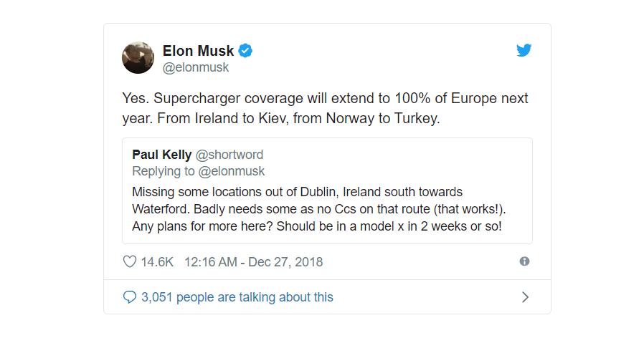Image resolution: width=644 pixels, height=338 pixels.
Task: Open Paul Kelly's name in quoted tweet
Action: click(x=162, y=155)
